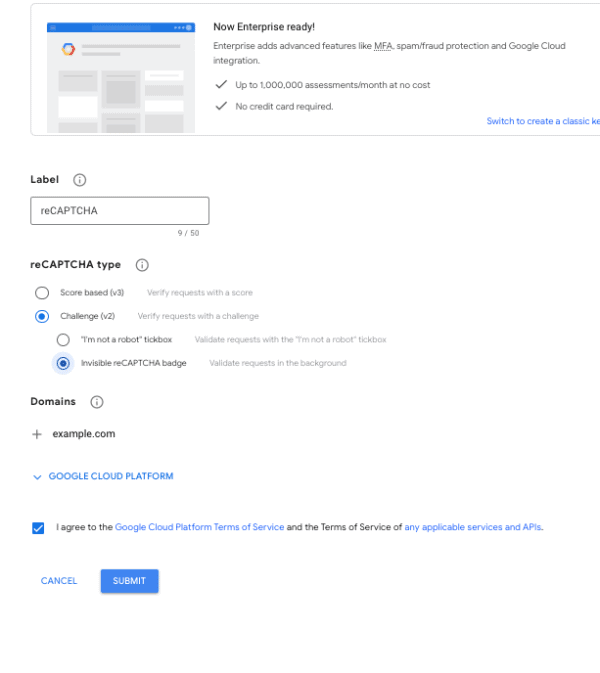This screenshot has height=673, width=600.
Task: Choose the "I'm not a robot" tickbox option
Action: point(63,340)
